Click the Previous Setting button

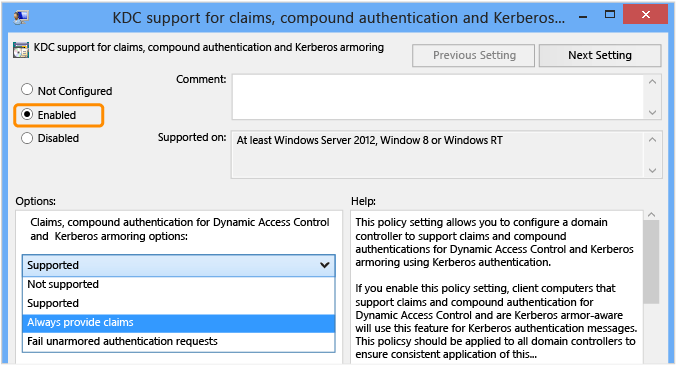(x=473, y=55)
